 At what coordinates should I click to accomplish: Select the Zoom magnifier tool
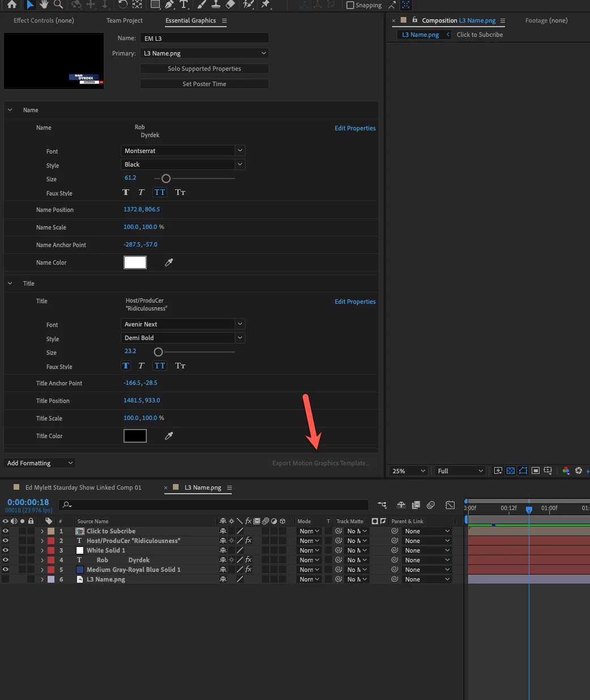pyautogui.click(x=58, y=5)
